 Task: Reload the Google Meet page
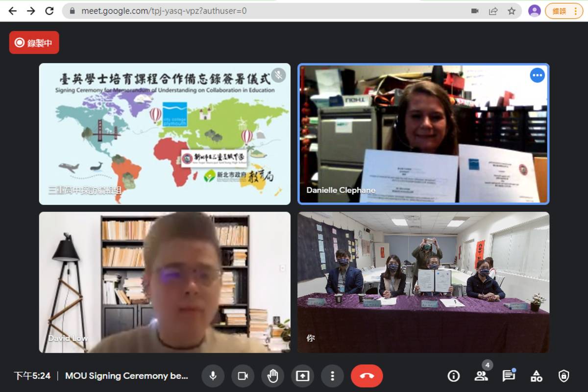pyautogui.click(x=49, y=11)
